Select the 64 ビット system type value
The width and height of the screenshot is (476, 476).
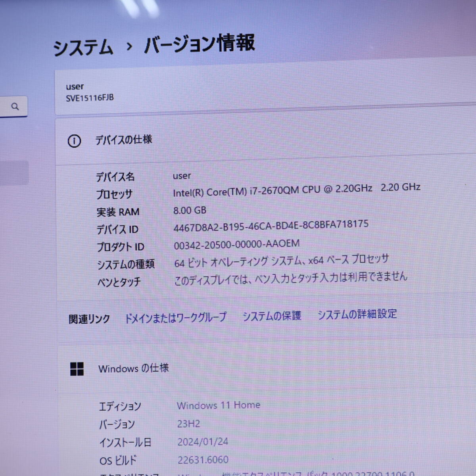click(x=281, y=261)
